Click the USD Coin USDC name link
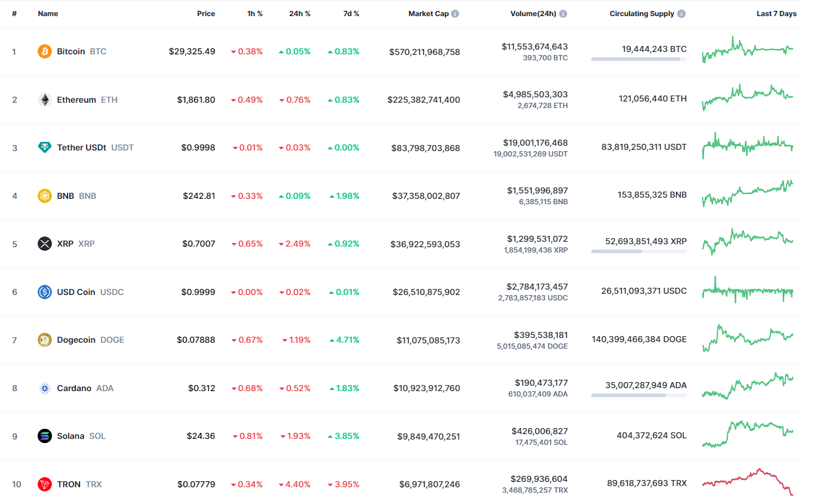Screen dimensions: 814x504 (76, 291)
